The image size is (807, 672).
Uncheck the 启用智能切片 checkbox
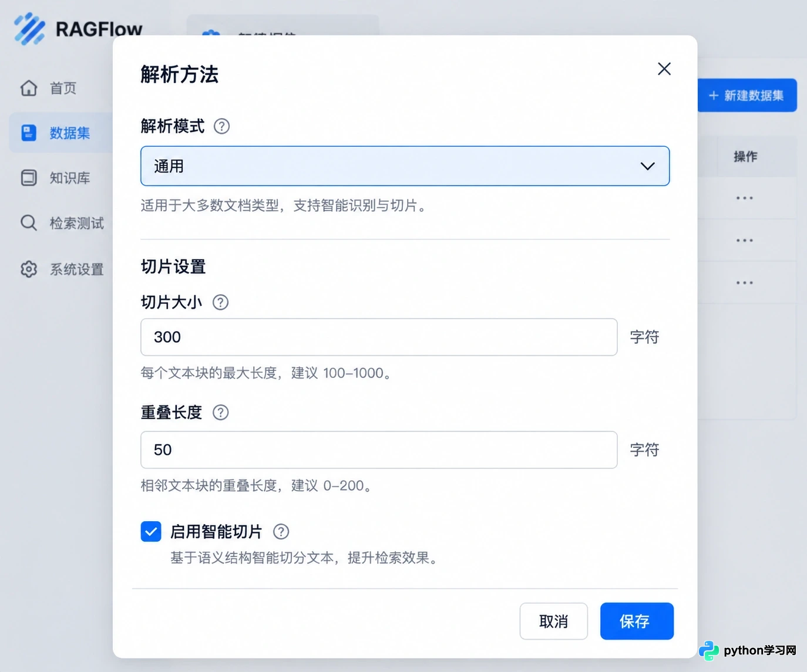click(x=151, y=532)
